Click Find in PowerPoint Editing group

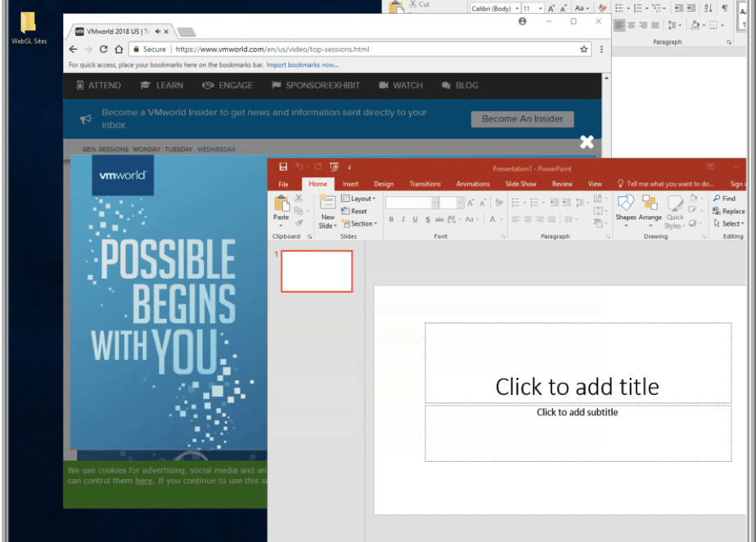[x=724, y=199]
